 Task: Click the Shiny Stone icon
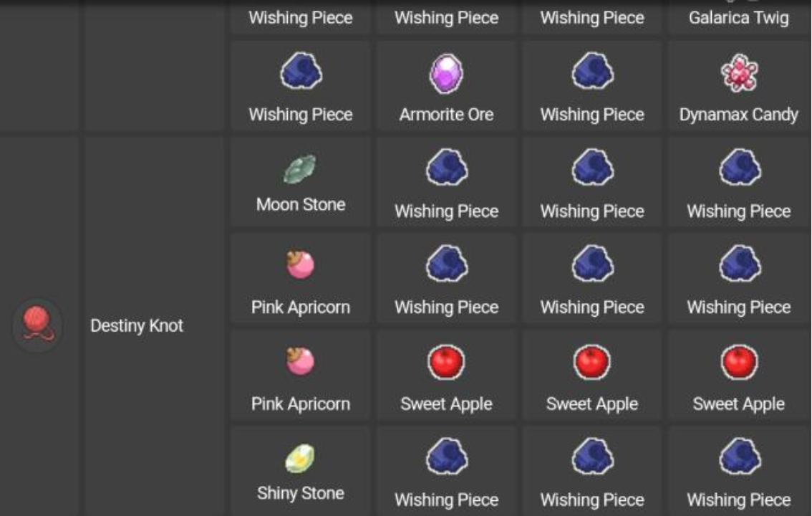point(300,459)
